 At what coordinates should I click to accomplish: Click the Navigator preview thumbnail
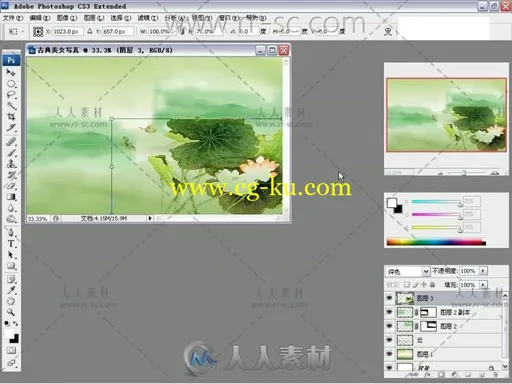click(x=447, y=115)
